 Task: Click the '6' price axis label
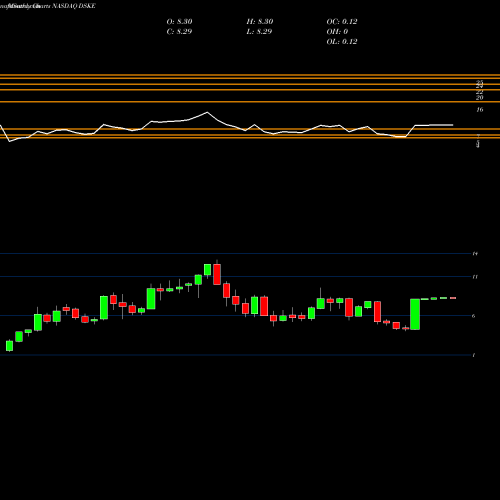474,316
